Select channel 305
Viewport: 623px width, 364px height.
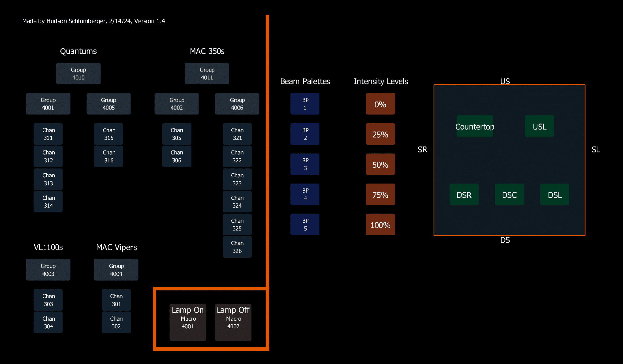click(x=177, y=134)
